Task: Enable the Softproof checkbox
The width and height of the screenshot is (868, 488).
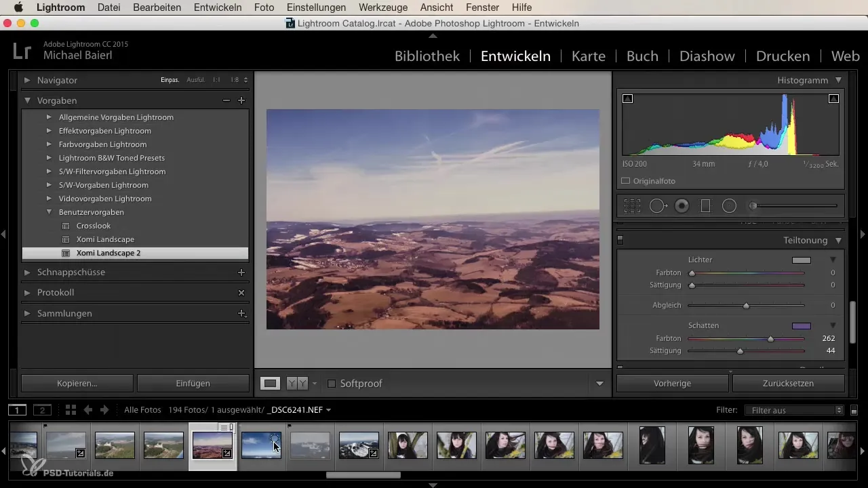Action: 332,384
